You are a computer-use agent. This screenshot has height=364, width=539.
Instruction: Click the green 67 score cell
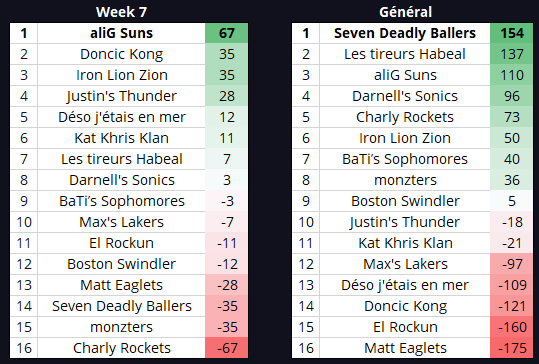[227, 33]
